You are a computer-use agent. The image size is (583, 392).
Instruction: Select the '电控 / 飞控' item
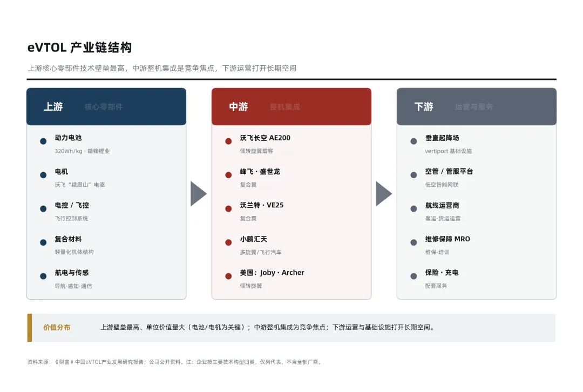(x=72, y=205)
